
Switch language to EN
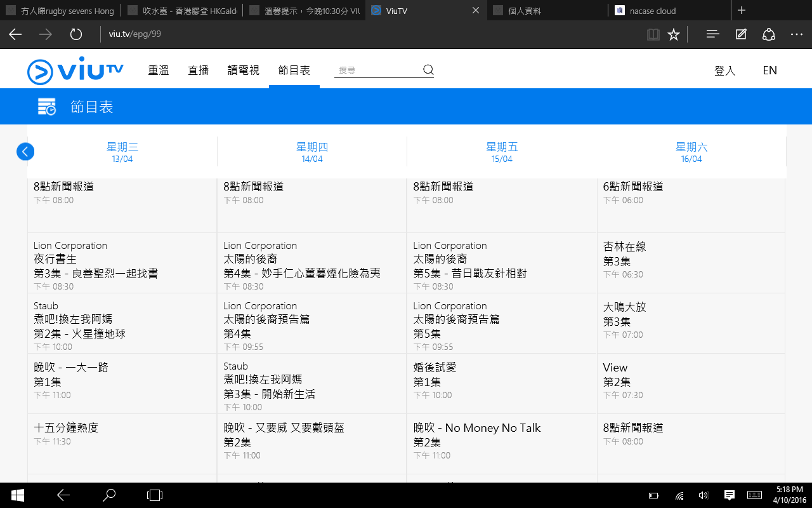(x=769, y=70)
